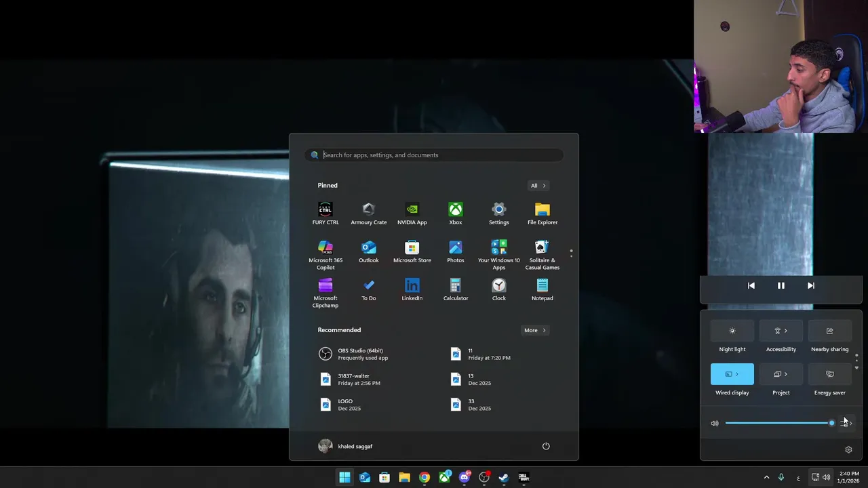Screen dimensions: 868x488
Task: Open the clock and date flyout
Action: coord(848,477)
